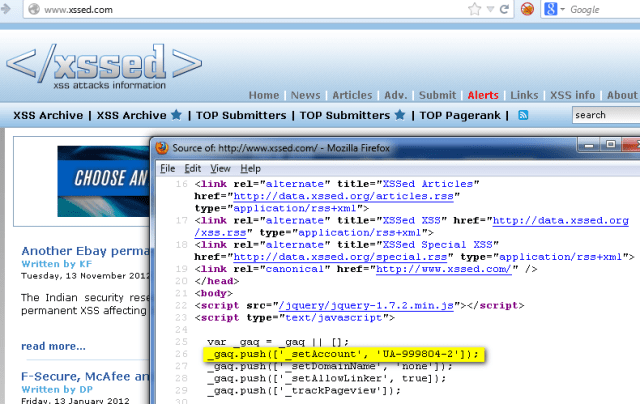Open the XSS info nav link
The image size is (640, 404).
click(x=572, y=95)
